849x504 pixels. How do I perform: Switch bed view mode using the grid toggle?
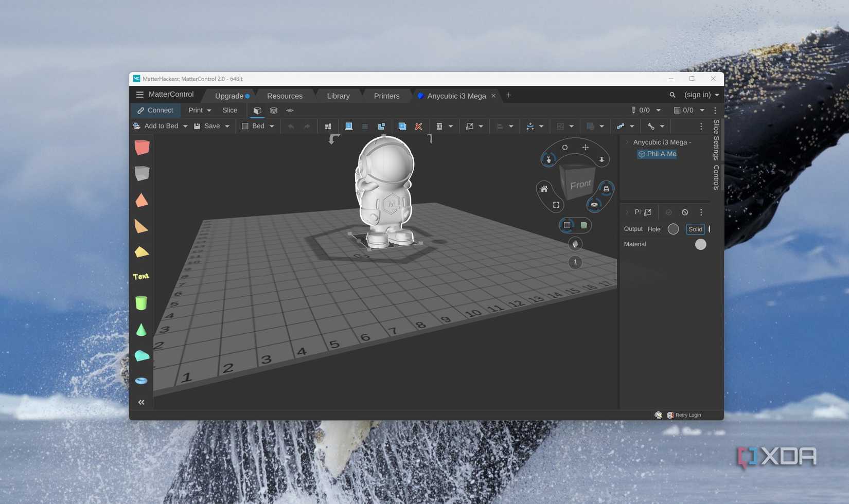(x=566, y=225)
